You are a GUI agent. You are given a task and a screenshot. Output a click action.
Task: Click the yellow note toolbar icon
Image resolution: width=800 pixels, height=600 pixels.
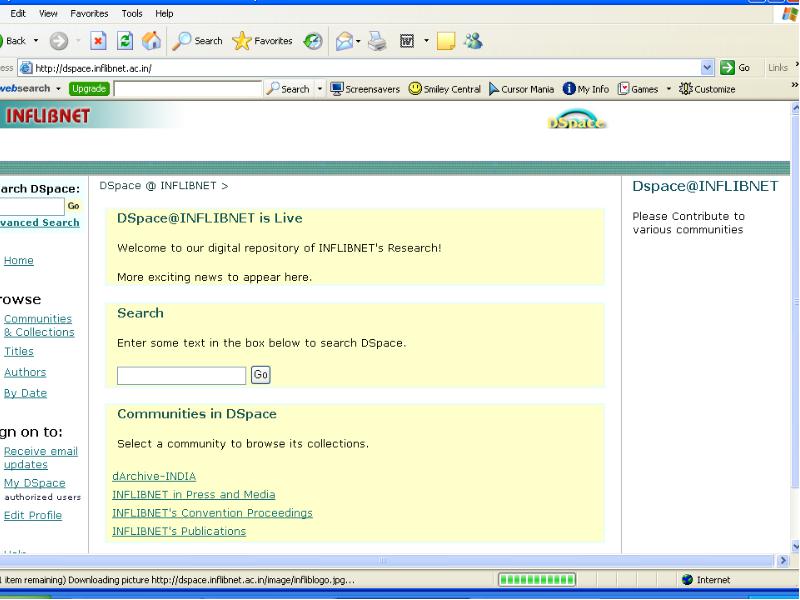tap(446, 41)
